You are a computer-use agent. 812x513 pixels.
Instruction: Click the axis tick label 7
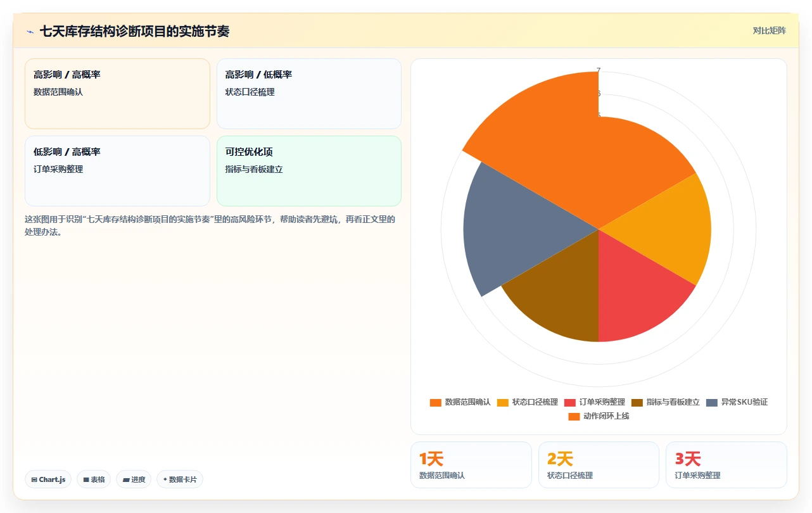tap(599, 70)
